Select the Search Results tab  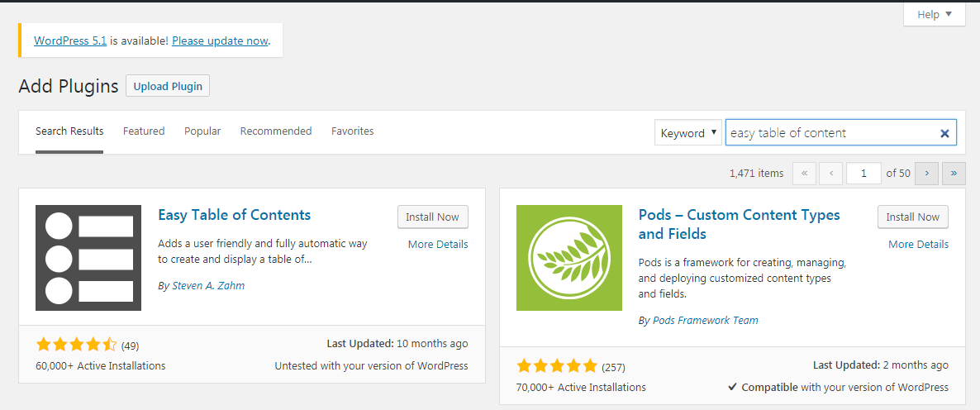(x=69, y=131)
